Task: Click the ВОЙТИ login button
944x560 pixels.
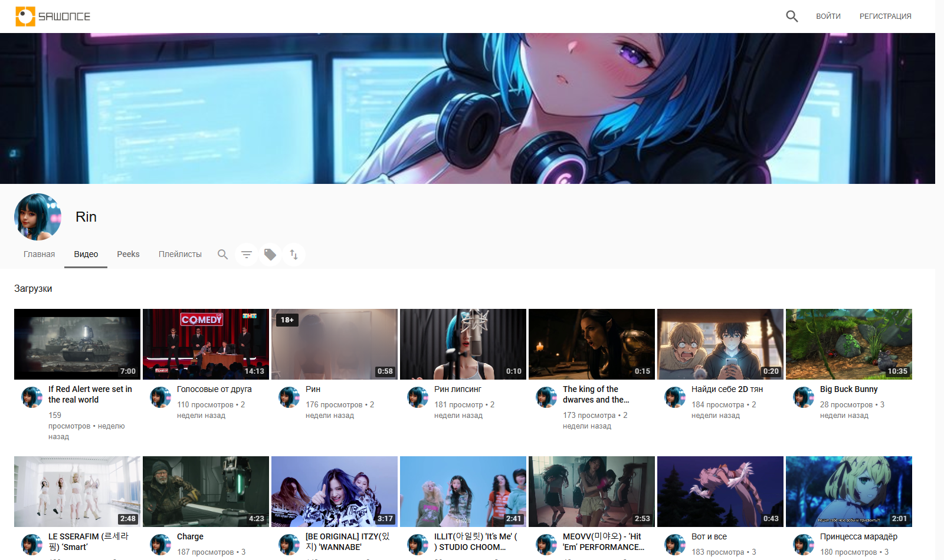Action: click(828, 17)
